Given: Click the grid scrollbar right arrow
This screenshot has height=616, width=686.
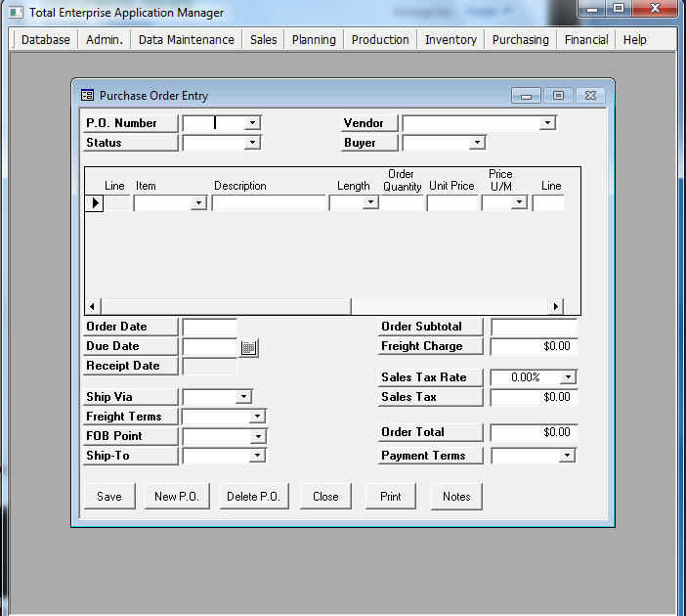Looking at the screenshot, I should click(x=555, y=306).
